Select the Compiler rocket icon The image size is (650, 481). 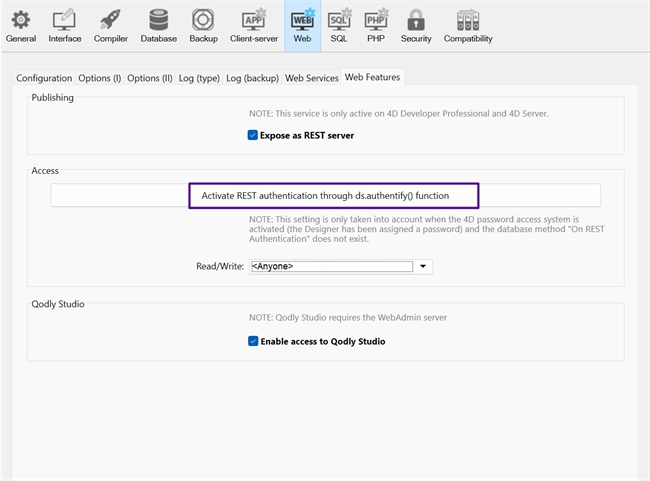click(x=110, y=25)
